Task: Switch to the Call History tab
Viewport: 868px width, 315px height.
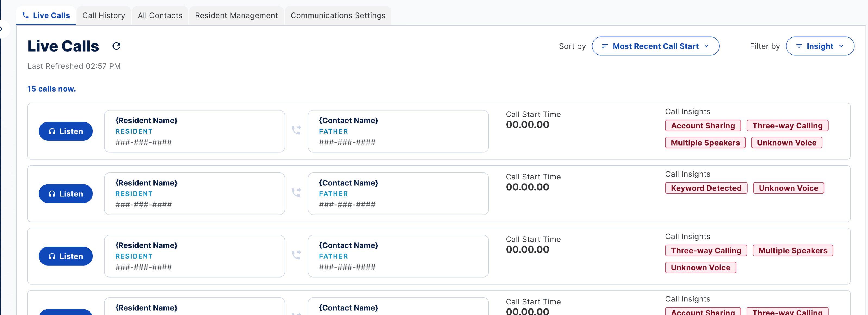Action: [x=103, y=15]
